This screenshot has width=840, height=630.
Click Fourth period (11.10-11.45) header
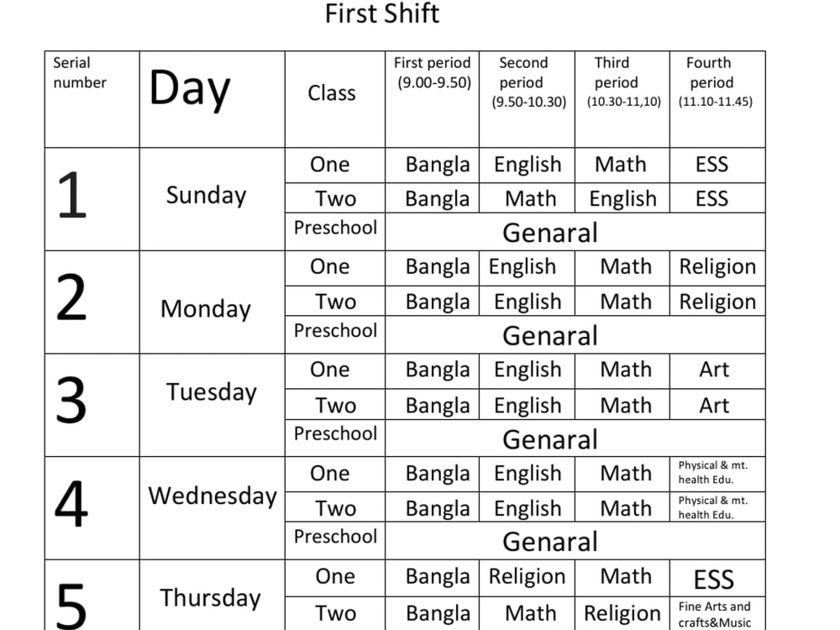pos(717,99)
